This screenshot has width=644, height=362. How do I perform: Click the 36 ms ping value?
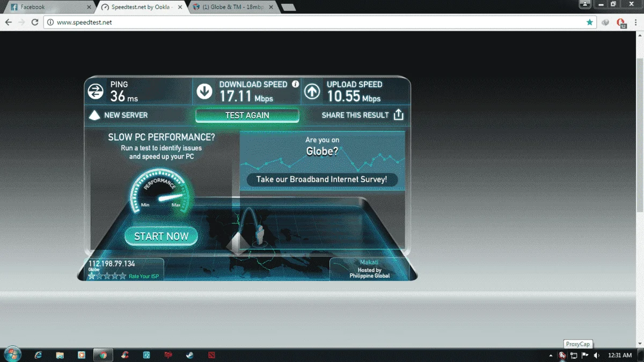124,97
